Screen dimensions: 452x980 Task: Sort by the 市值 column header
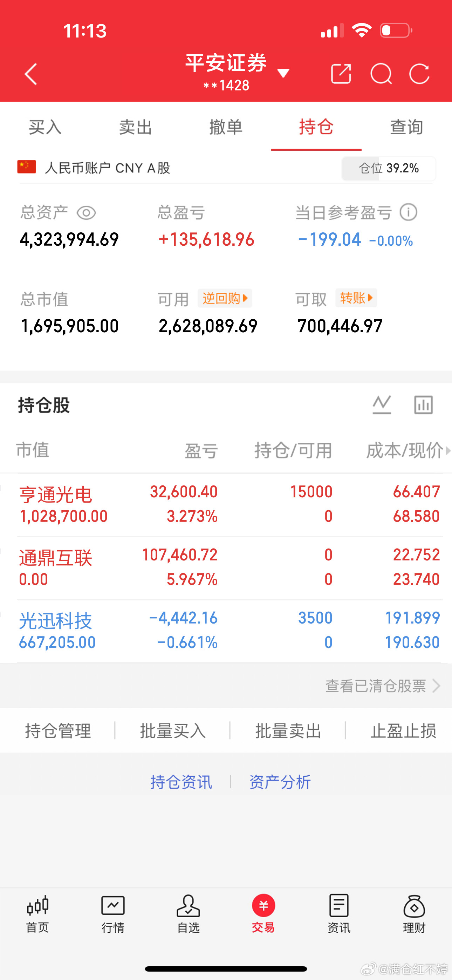[33, 450]
